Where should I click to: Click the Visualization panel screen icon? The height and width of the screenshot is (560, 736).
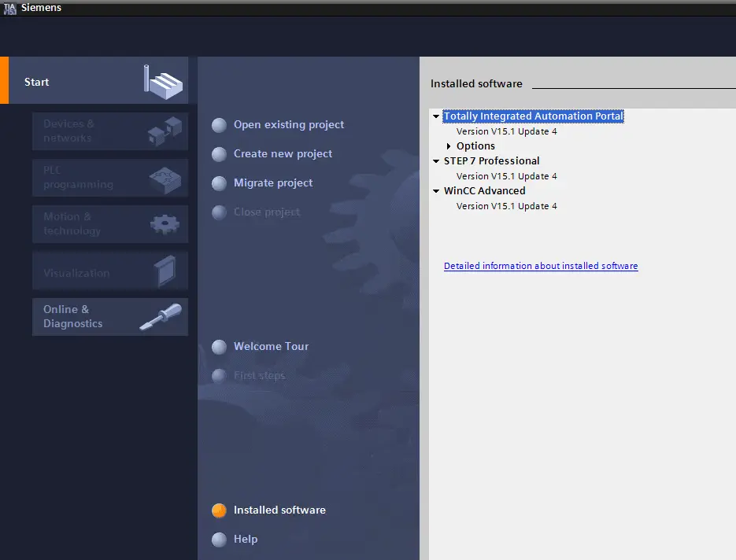[165, 271]
